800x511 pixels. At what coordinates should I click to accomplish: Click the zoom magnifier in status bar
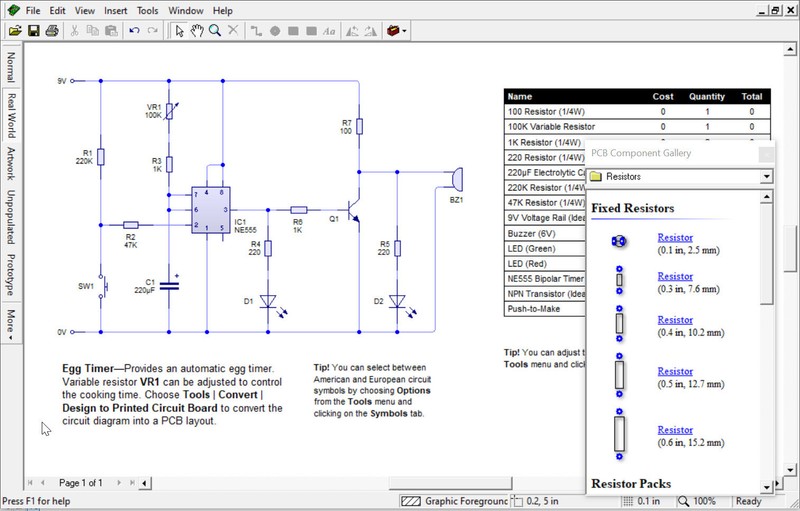click(x=683, y=501)
